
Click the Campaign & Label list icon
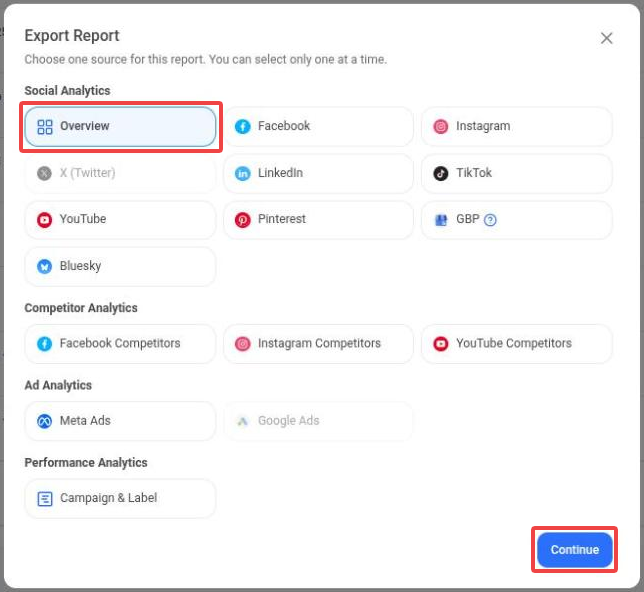tap(45, 499)
